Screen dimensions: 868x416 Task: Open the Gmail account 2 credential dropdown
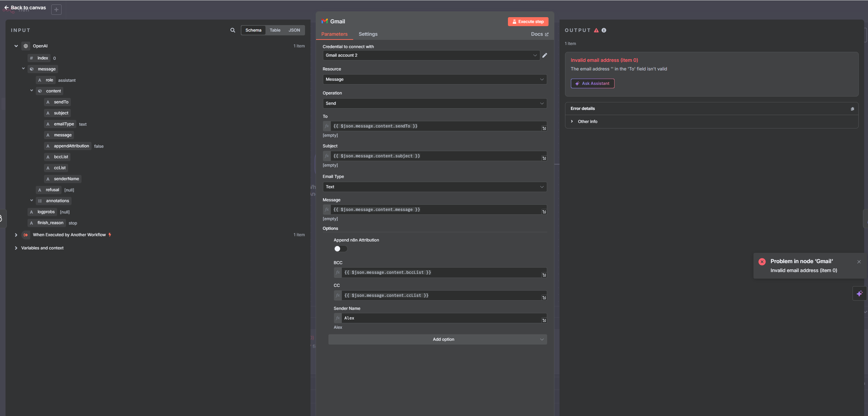pyautogui.click(x=431, y=55)
